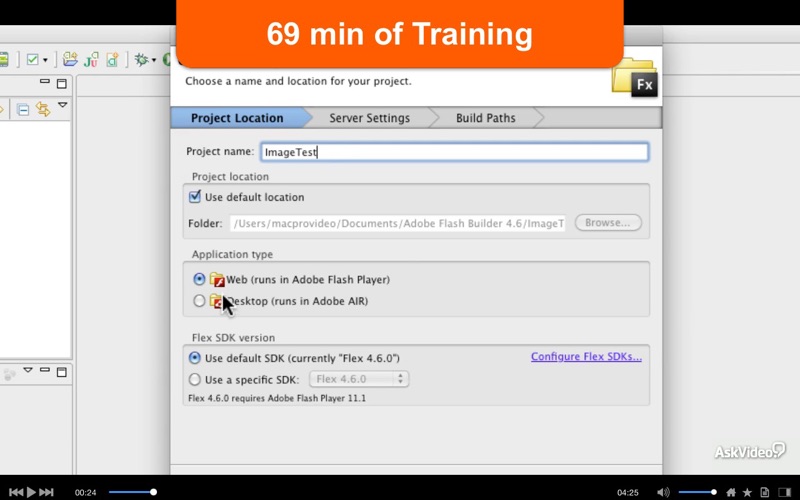Click the Fx folder icon in dialog header
The width and height of the screenshot is (800, 500).
[634, 77]
